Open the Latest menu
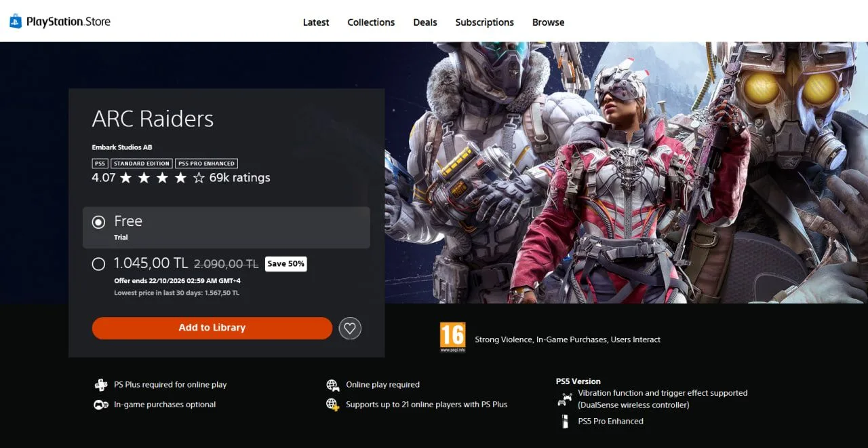 (x=316, y=22)
